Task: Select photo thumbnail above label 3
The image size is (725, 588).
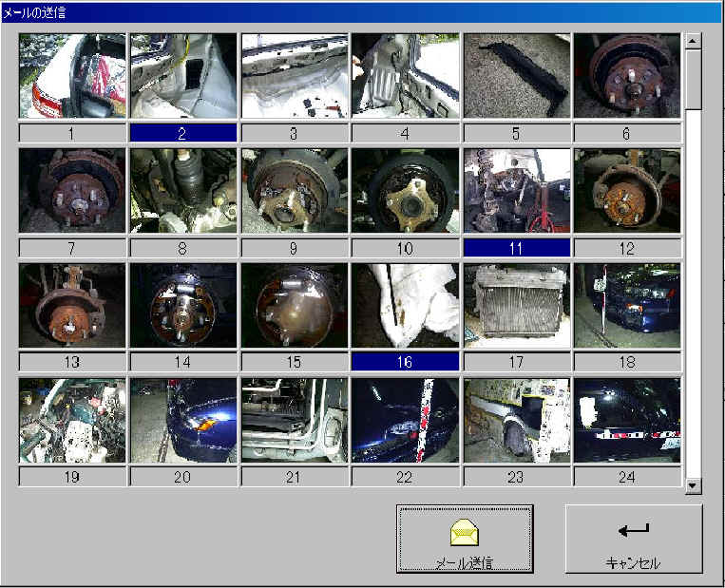Action: click(295, 76)
